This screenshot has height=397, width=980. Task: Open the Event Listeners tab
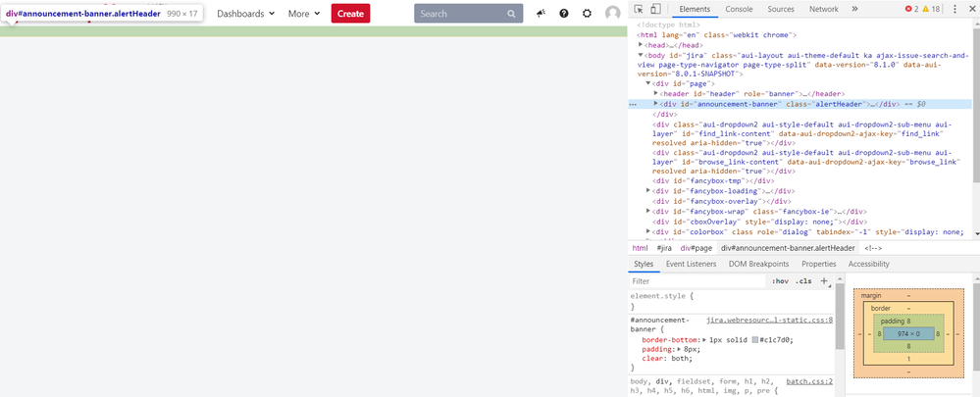[x=692, y=264]
